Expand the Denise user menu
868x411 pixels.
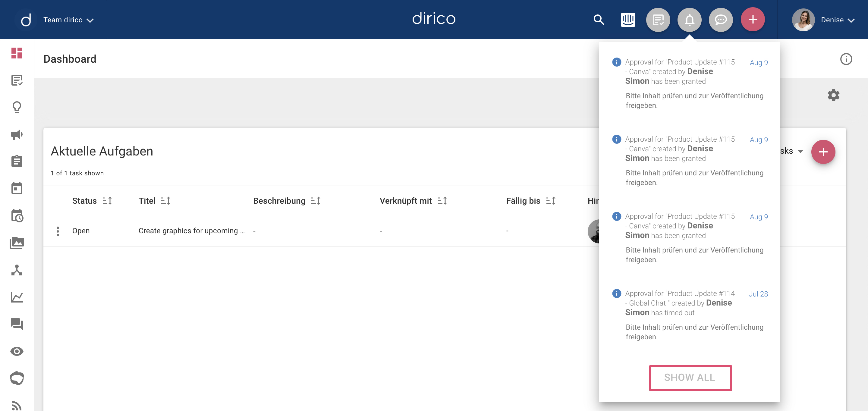tap(838, 20)
